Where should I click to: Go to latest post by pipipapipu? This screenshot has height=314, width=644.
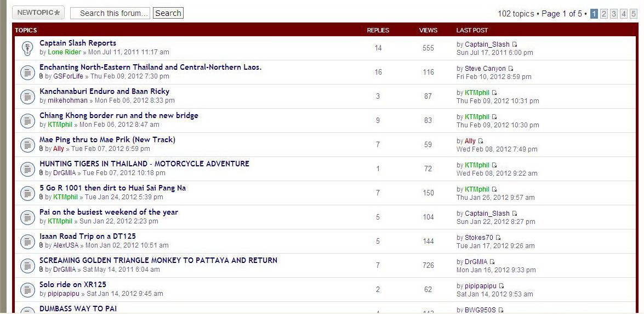[x=501, y=286]
